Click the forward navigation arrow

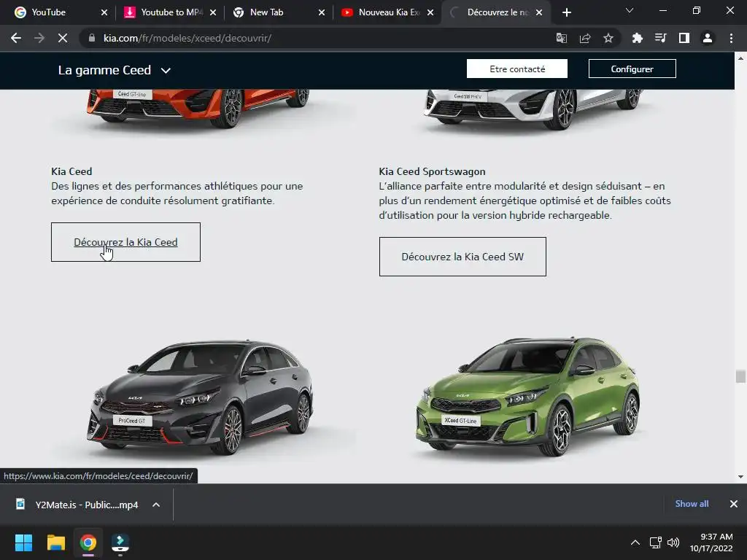click(x=39, y=38)
